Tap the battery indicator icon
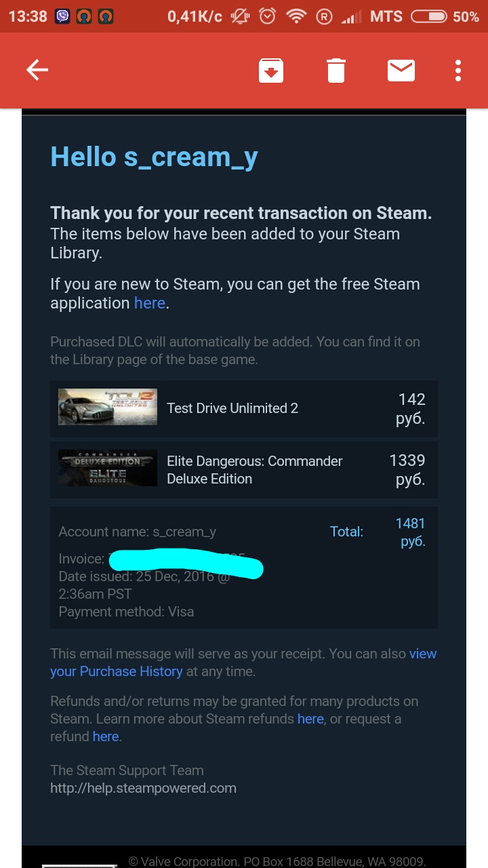The image size is (488, 868). pyautogui.click(x=428, y=16)
